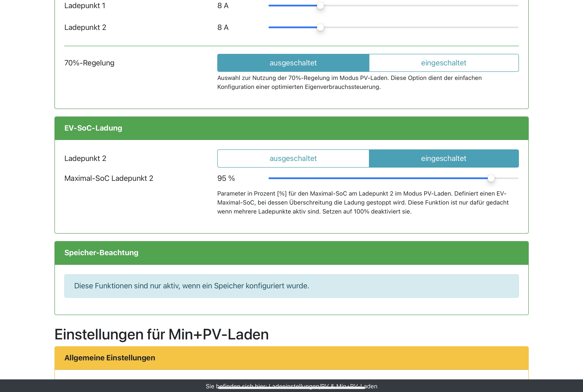583x392 pixels.
Task: Click the Einstellungen für Min+PV-Laden heading
Action: pos(162,334)
